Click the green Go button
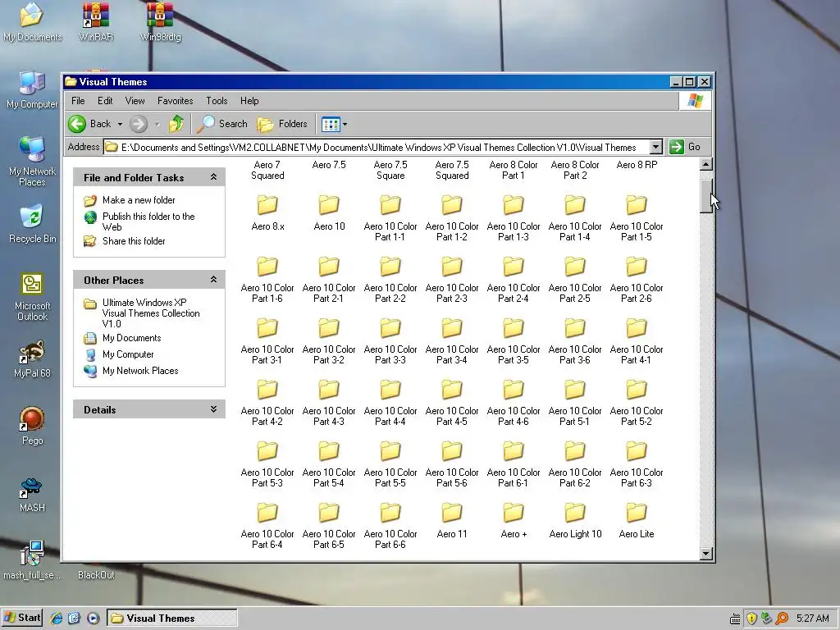Image resolution: width=840 pixels, height=630 pixels. tap(685, 147)
